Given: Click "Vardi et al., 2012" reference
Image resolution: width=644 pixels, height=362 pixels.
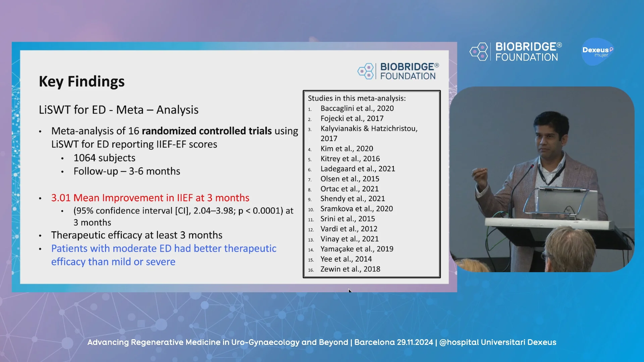Looking at the screenshot, I should [x=349, y=229].
